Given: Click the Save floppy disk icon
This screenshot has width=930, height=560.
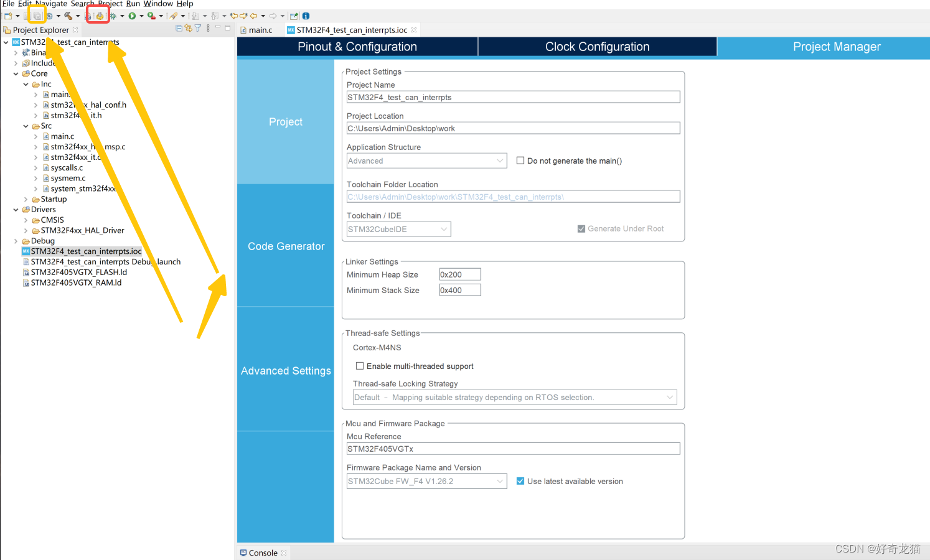Looking at the screenshot, I should tap(27, 16).
